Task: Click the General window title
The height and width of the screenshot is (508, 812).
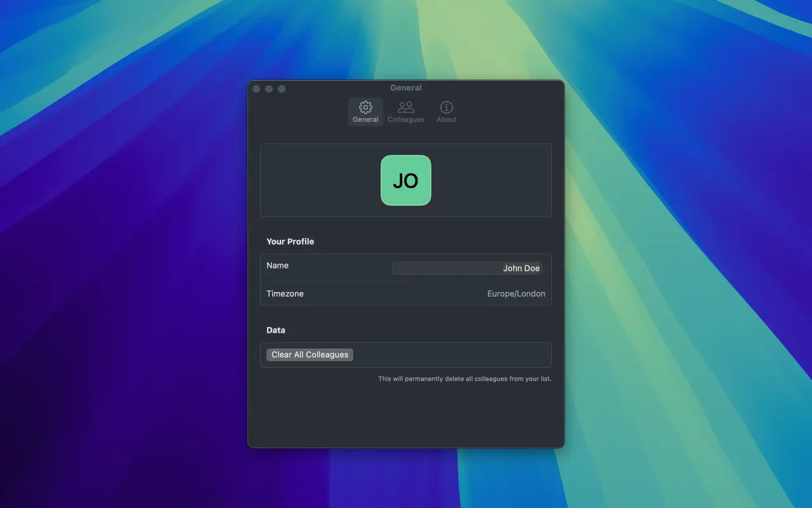Action: pyautogui.click(x=406, y=88)
